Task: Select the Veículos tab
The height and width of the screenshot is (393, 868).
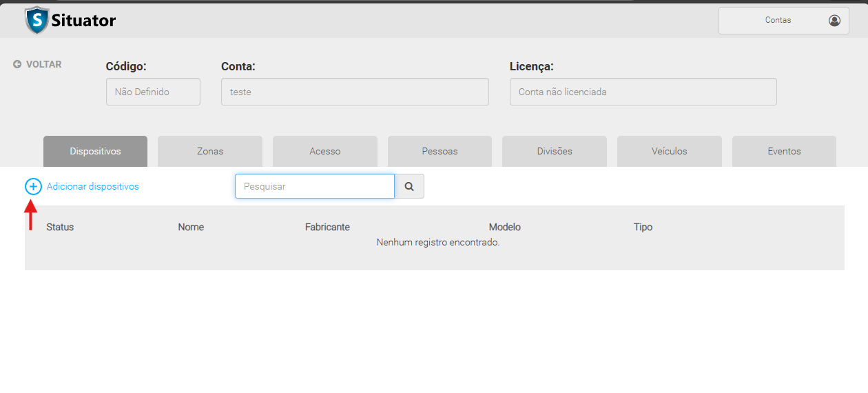Action: pyautogui.click(x=669, y=151)
